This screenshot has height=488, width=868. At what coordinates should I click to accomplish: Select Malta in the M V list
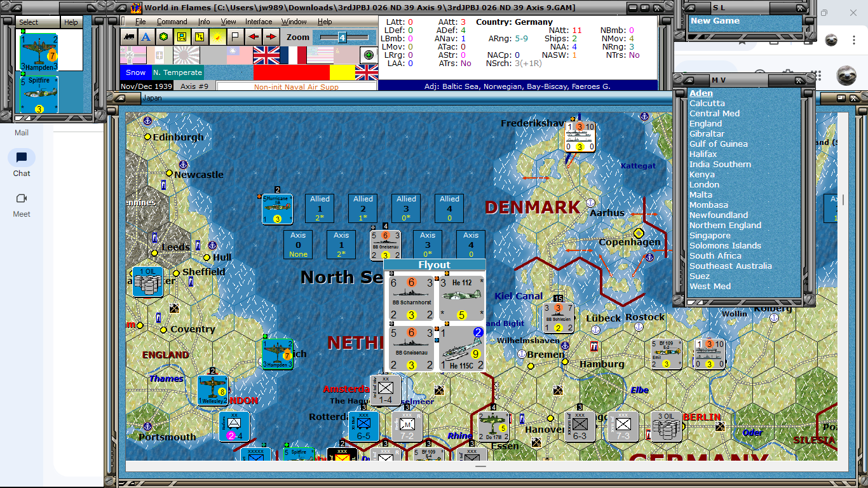pos(701,195)
